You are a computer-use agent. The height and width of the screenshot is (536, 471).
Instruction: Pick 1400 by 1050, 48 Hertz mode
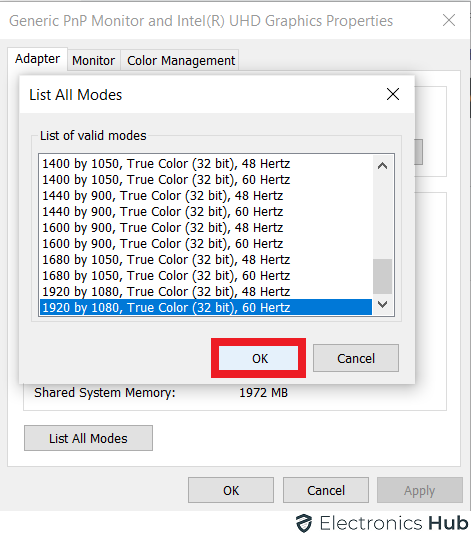(x=206, y=163)
